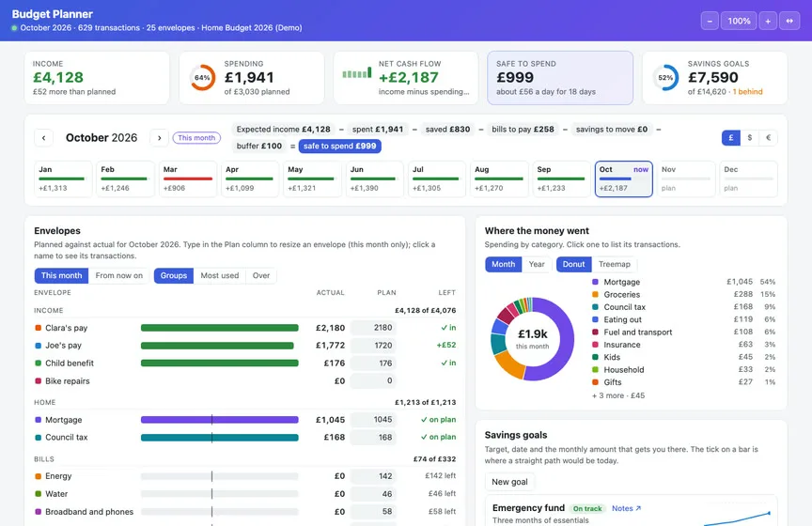
Task: Click the Bike repairs envelope name
Action: 68,381
